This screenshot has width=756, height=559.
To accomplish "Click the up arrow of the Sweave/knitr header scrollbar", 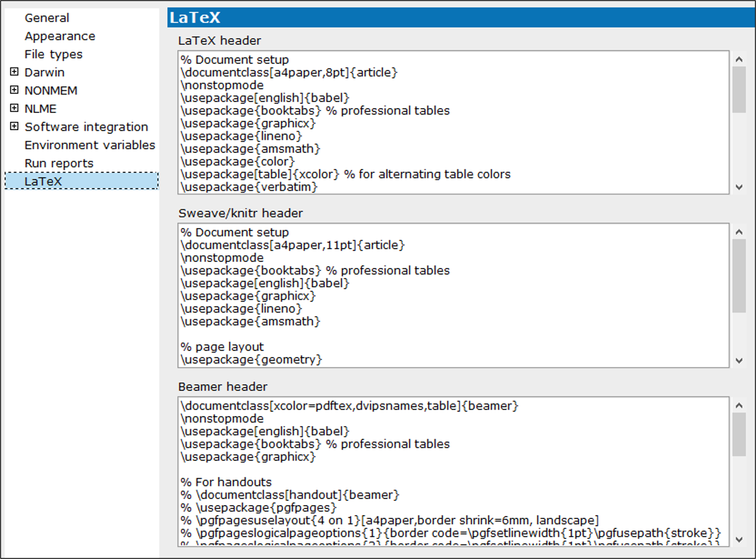I will tap(739, 232).
